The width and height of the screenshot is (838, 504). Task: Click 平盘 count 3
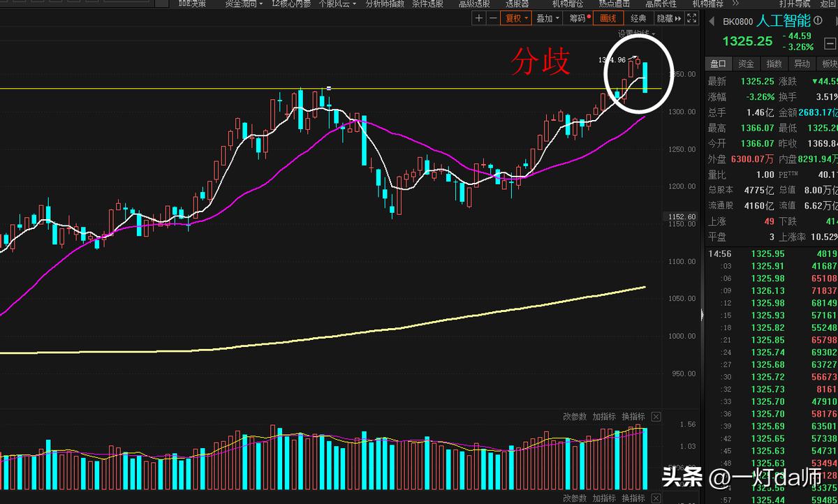[772, 237]
